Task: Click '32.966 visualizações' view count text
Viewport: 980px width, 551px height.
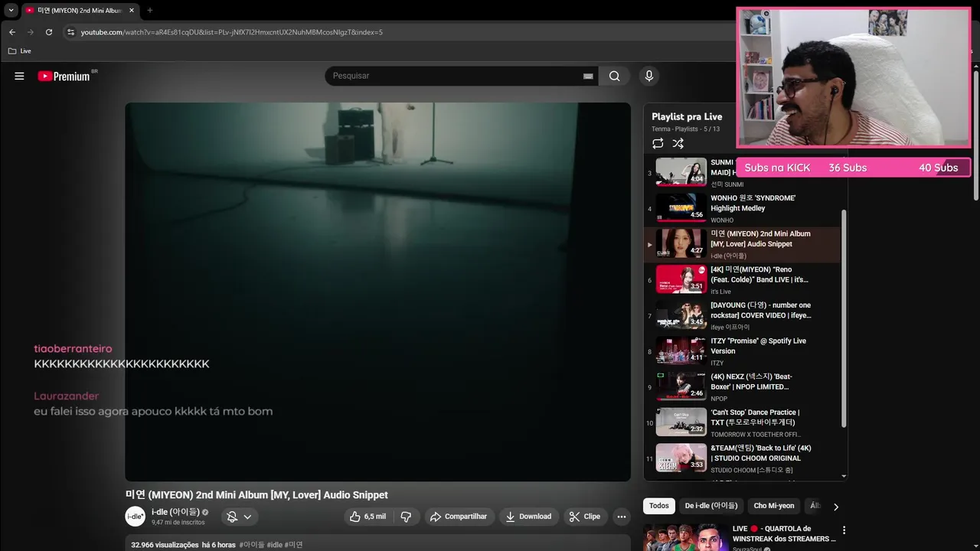Action: pyautogui.click(x=165, y=545)
